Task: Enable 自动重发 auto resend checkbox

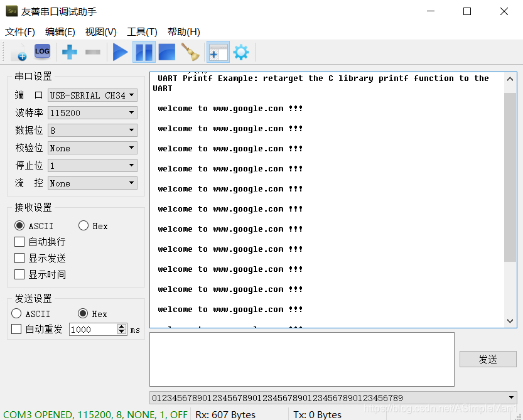Action: (16, 329)
